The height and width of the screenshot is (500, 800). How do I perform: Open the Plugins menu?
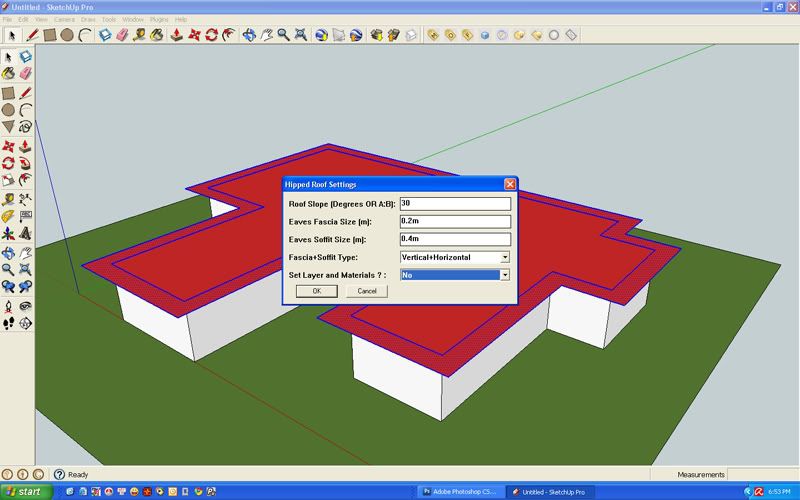[159, 19]
